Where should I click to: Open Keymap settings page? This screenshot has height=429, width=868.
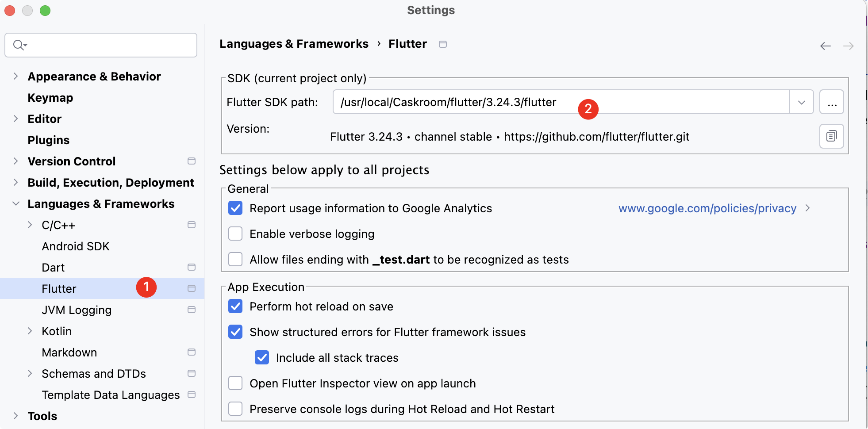(x=50, y=98)
